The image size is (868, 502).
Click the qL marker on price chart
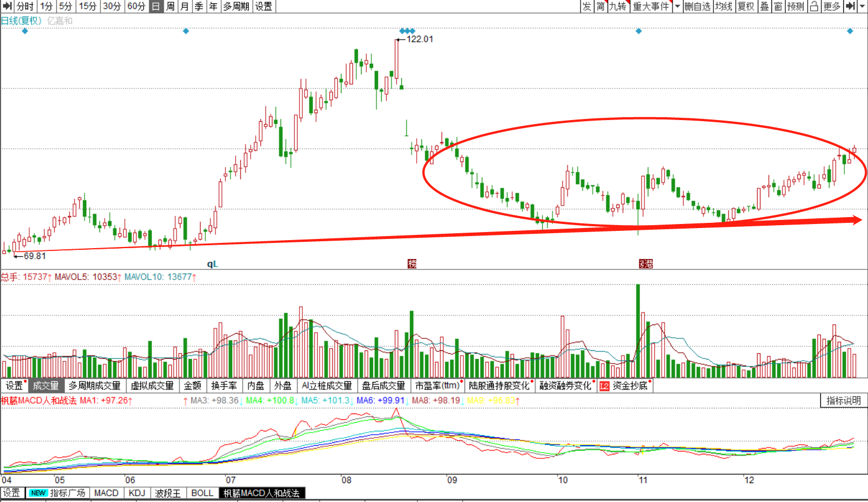pyautogui.click(x=212, y=264)
